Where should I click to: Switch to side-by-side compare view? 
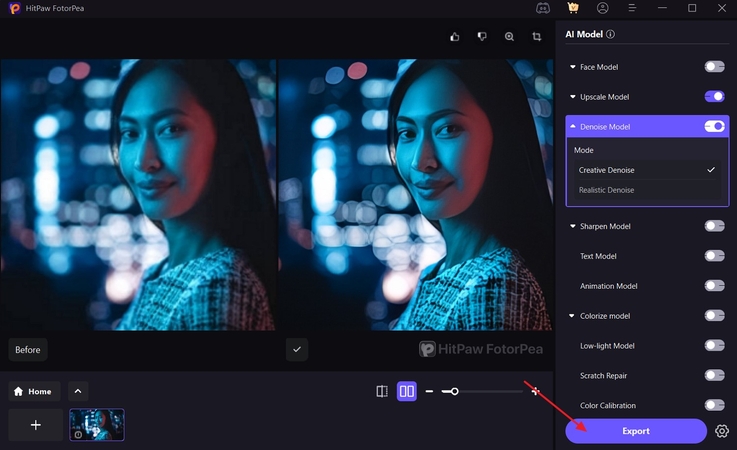click(x=407, y=391)
